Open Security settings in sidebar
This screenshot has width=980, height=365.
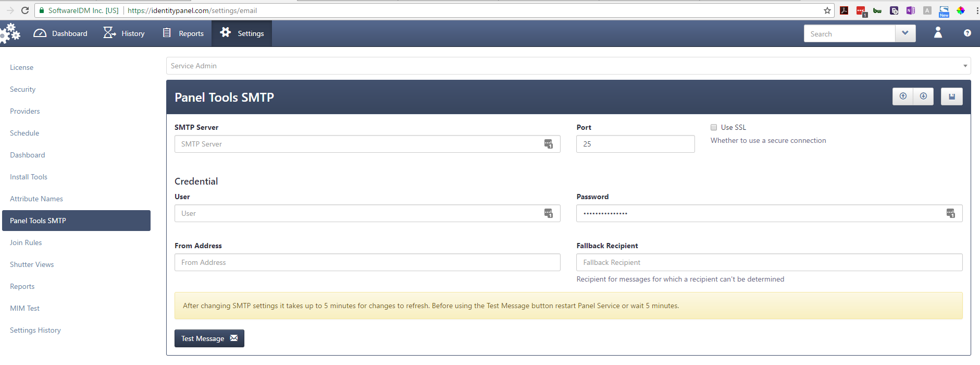tap(23, 89)
